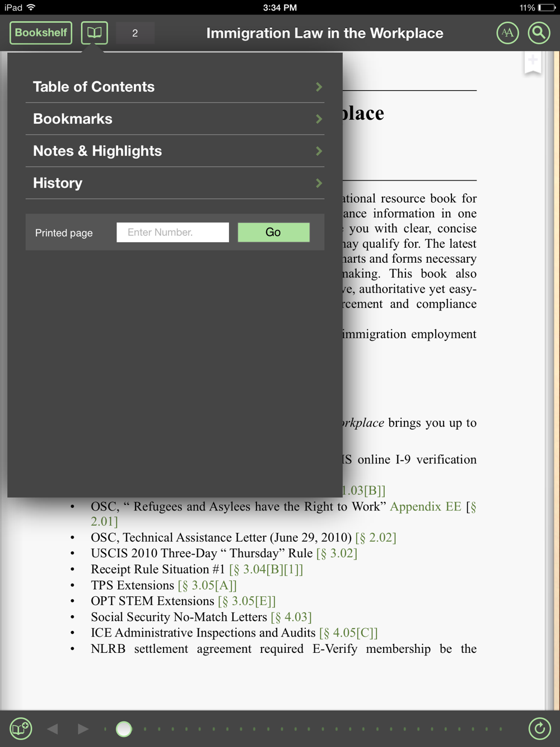Toggle the open-book navigation menu icon
Screen dimensions: 560x747
coord(94,33)
